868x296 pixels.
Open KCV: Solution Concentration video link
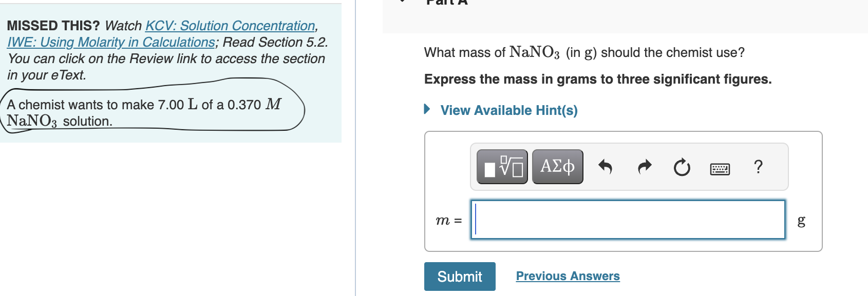[230, 25]
